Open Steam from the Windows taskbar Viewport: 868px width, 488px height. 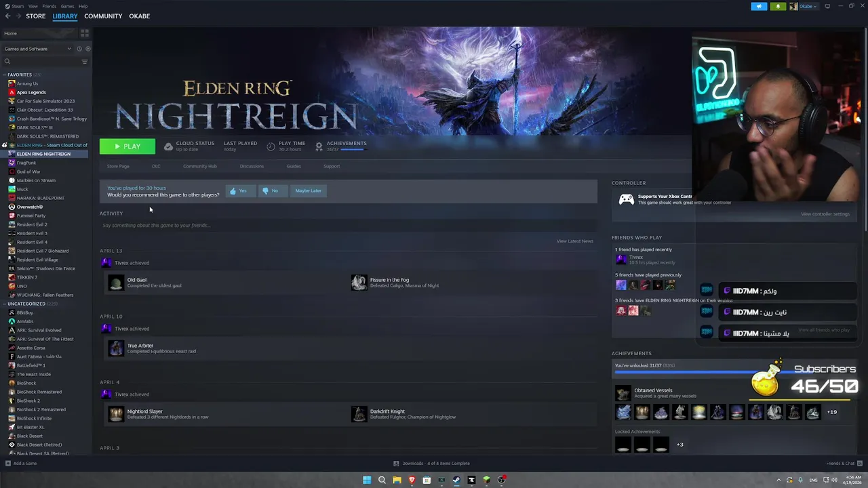tap(456, 480)
